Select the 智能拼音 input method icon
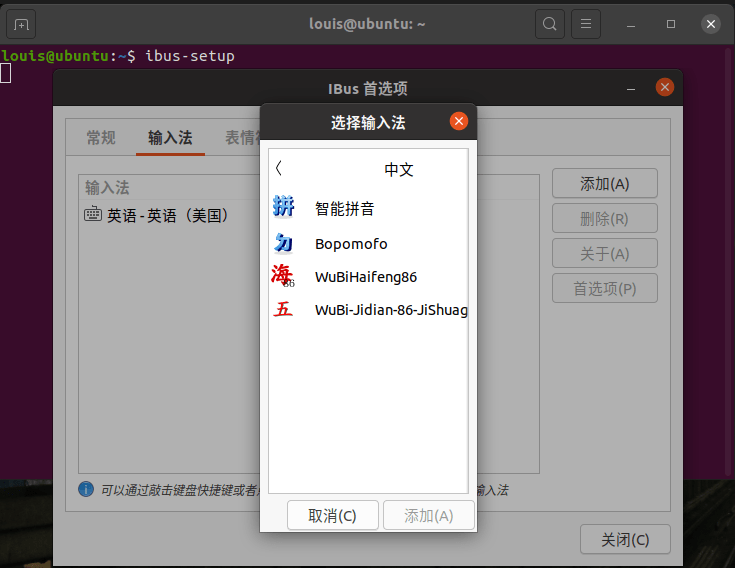Viewport: 735px width, 568px height. 283,207
